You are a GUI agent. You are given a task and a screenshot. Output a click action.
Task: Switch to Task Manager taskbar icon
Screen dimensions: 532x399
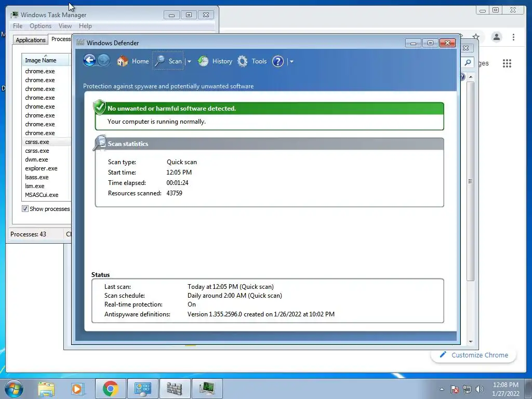207,389
